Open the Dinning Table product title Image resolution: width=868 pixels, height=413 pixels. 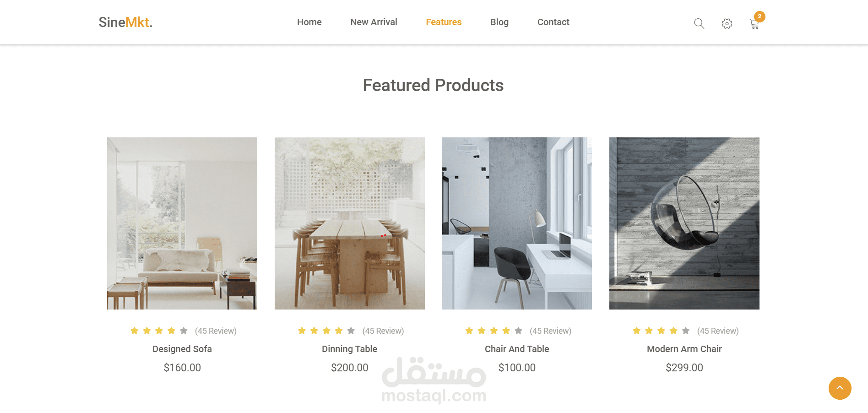click(x=349, y=349)
